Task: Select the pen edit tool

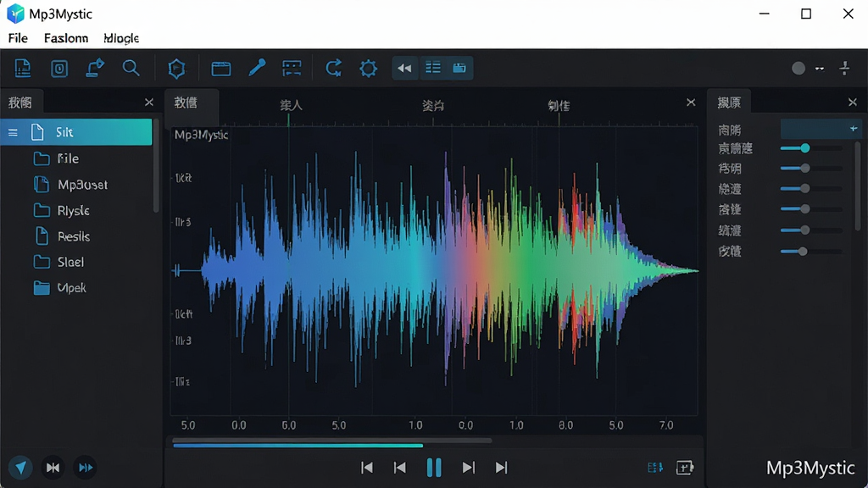Action: click(257, 68)
